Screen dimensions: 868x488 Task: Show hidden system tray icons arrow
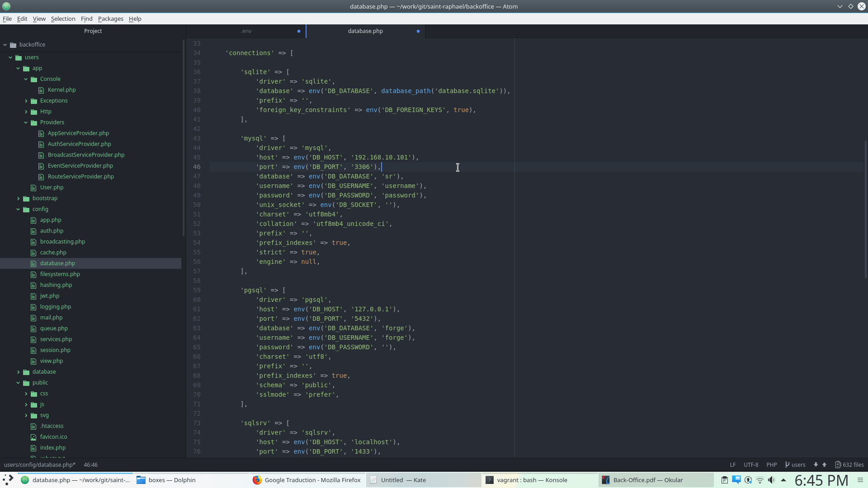783,480
